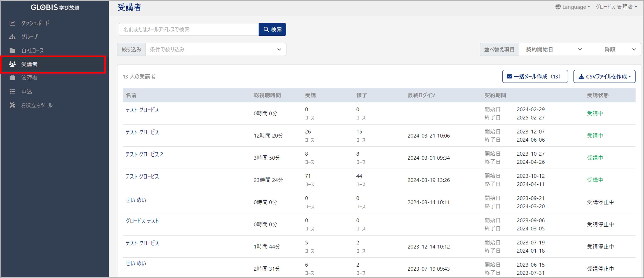Viewport: 644px width, 278px height.
Task: Click 受講停止中 status in 2023-09-21 row
Action: point(600,202)
